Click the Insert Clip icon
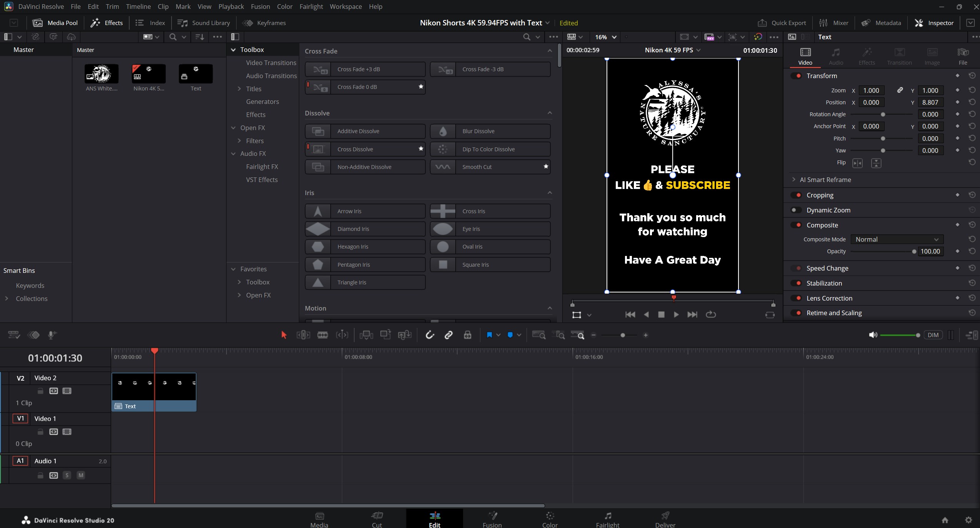Screen dimensions: 980x528 366,335
